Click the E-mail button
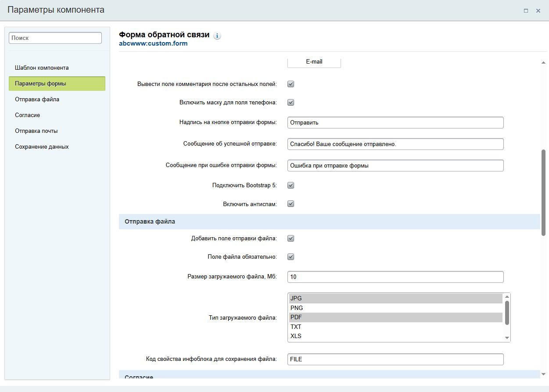The height and width of the screenshot is (392, 549). click(314, 62)
